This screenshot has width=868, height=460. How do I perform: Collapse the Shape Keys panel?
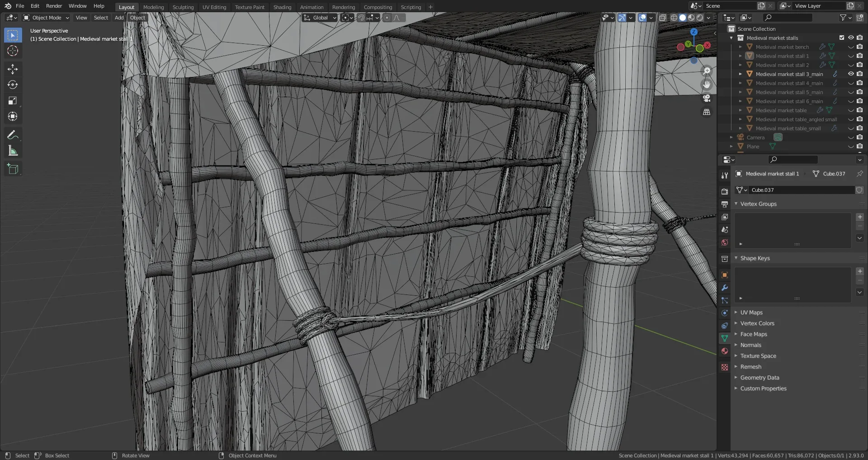click(755, 258)
